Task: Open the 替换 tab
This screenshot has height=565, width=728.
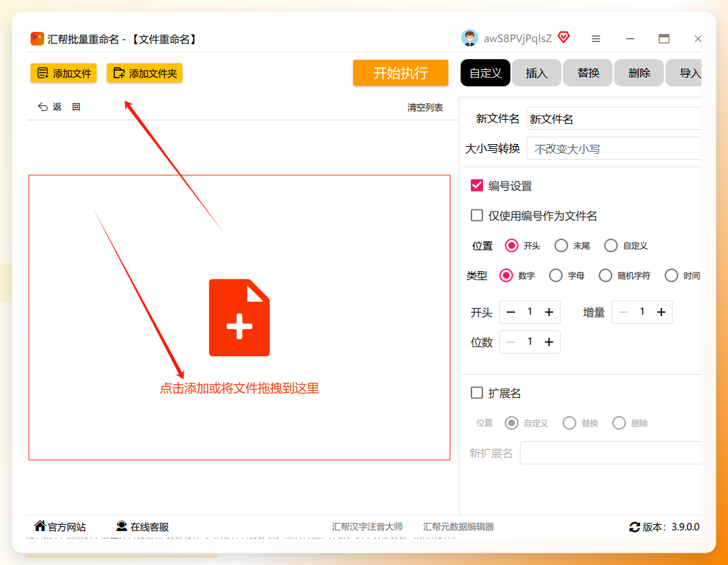Action: (x=588, y=73)
